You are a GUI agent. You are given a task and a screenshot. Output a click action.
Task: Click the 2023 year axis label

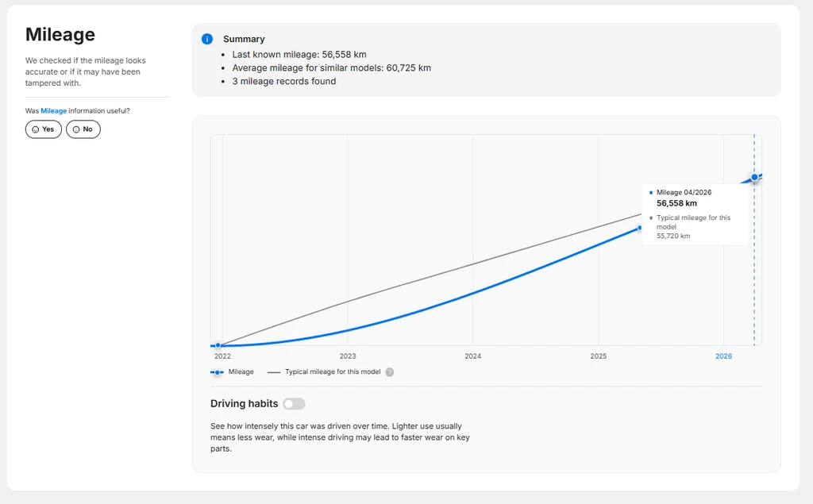coord(348,356)
